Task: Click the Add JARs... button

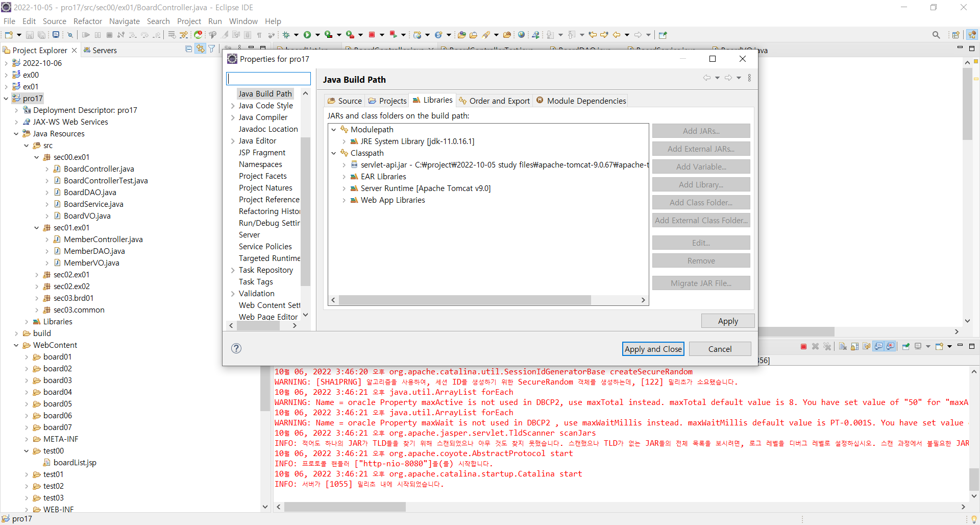Action: tap(701, 131)
